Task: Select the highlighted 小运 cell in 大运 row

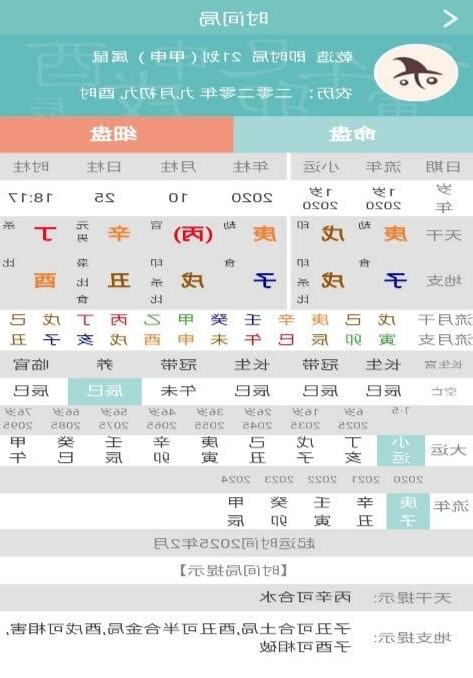Action: tap(401, 450)
